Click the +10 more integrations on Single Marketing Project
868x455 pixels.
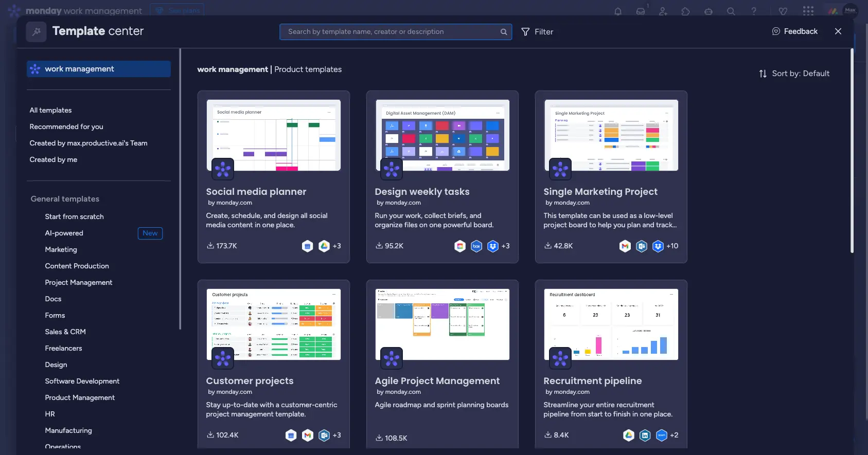[672, 246]
